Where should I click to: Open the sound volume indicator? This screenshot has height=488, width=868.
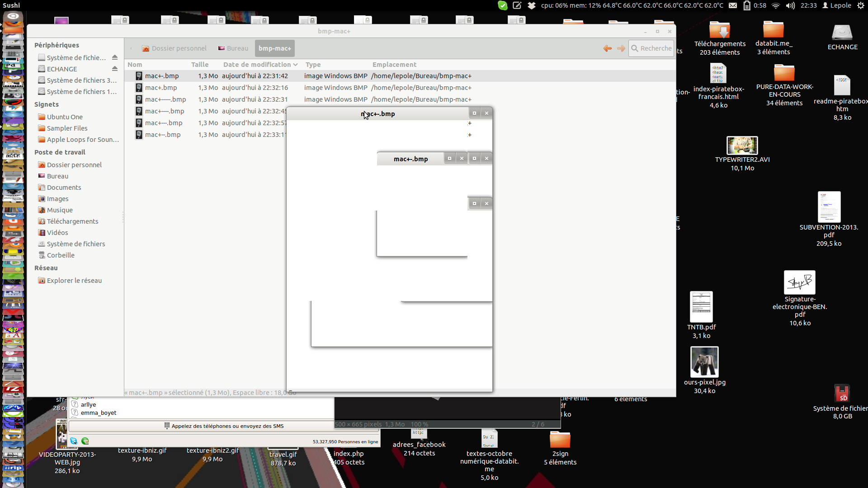[x=790, y=5]
